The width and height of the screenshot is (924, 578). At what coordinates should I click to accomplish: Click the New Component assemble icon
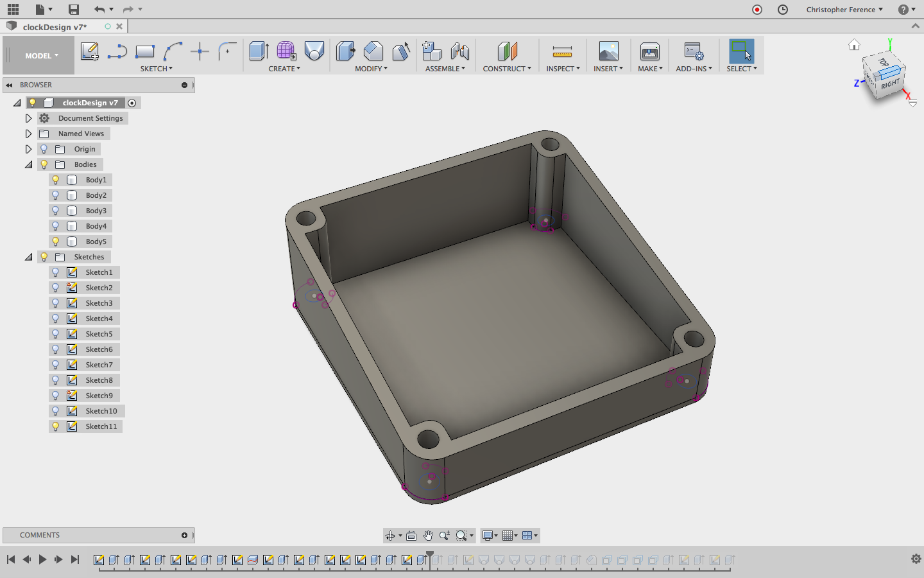click(x=432, y=51)
